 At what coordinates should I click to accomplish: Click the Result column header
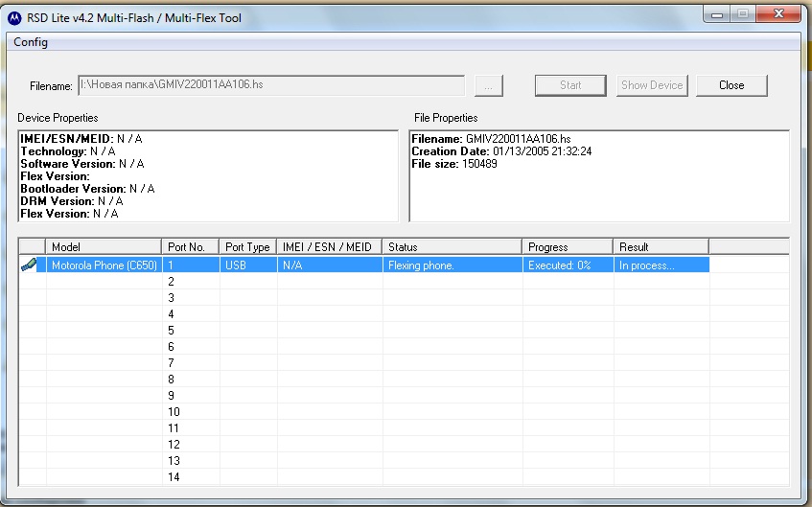(661, 247)
